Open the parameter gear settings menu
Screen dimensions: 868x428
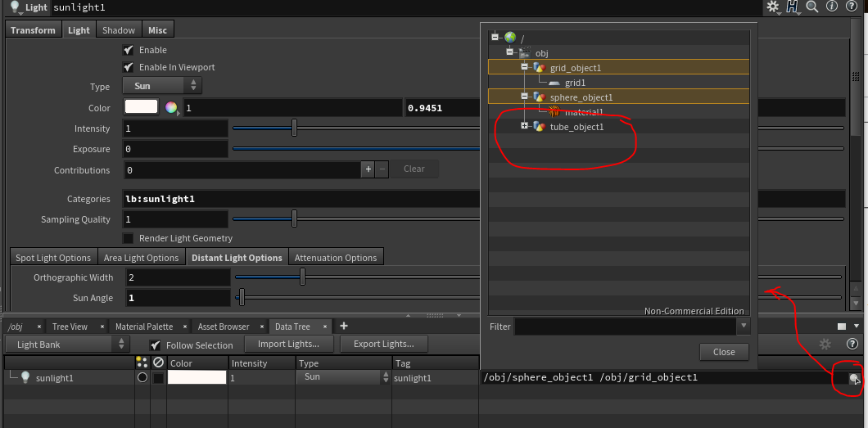[773, 7]
